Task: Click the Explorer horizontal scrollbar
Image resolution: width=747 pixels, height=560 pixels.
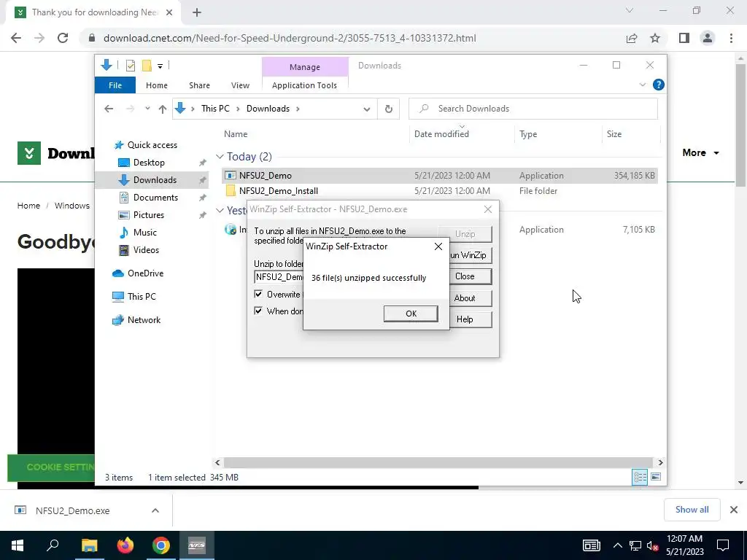Action: (438, 462)
